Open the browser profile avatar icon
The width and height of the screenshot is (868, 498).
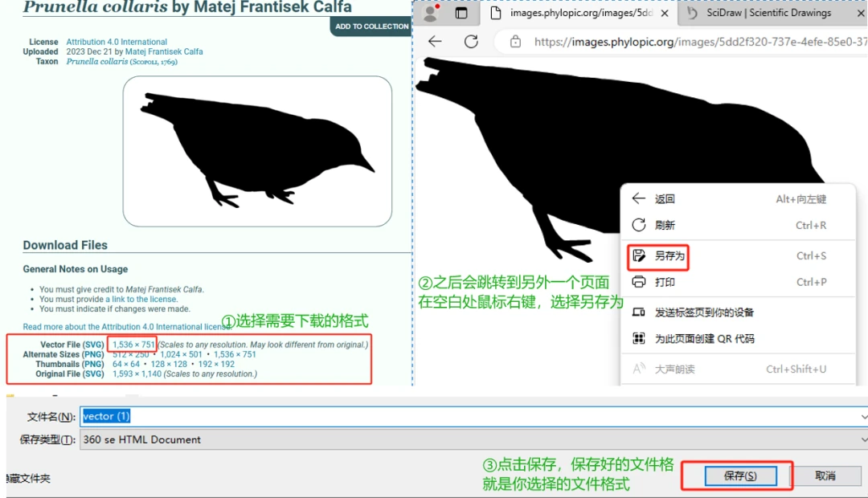(x=431, y=13)
